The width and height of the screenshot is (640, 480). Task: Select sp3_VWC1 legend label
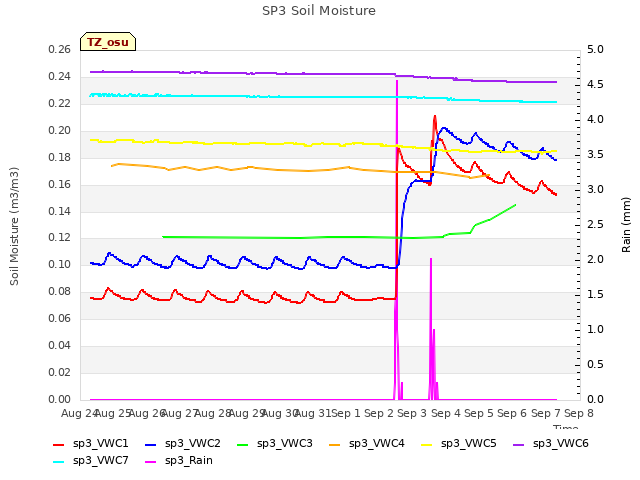pyautogui.click(x=101, y=444)
